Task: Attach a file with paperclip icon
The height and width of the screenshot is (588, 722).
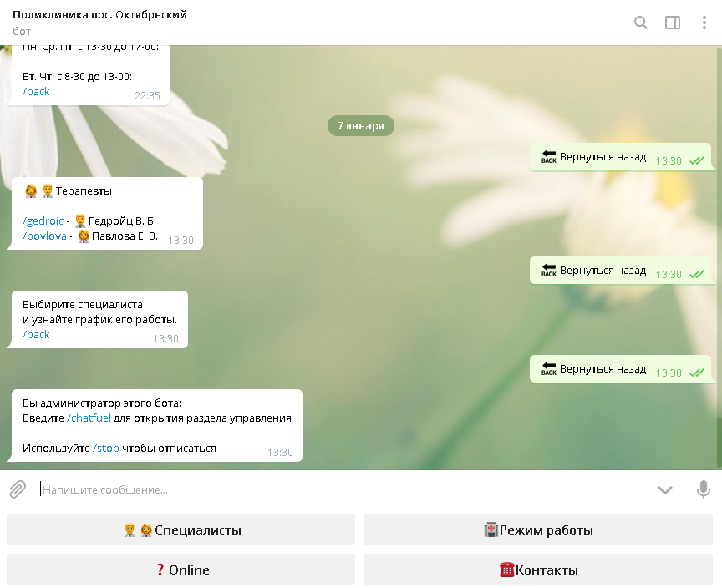Action: click(x=18, y=489)
